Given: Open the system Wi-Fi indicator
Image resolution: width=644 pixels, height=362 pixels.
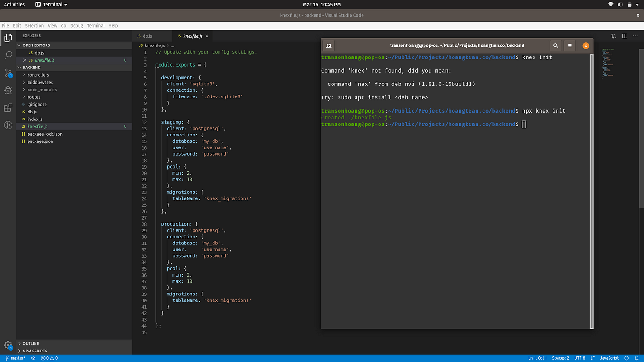Looking at the screenshot, I should click(x=611, y=4).
